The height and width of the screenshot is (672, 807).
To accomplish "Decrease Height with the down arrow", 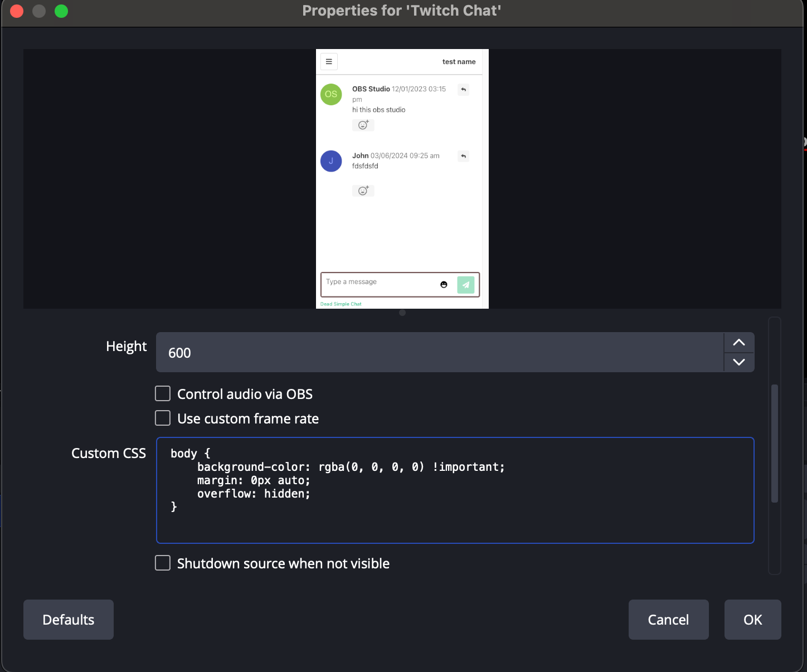I will pos(738,362).
